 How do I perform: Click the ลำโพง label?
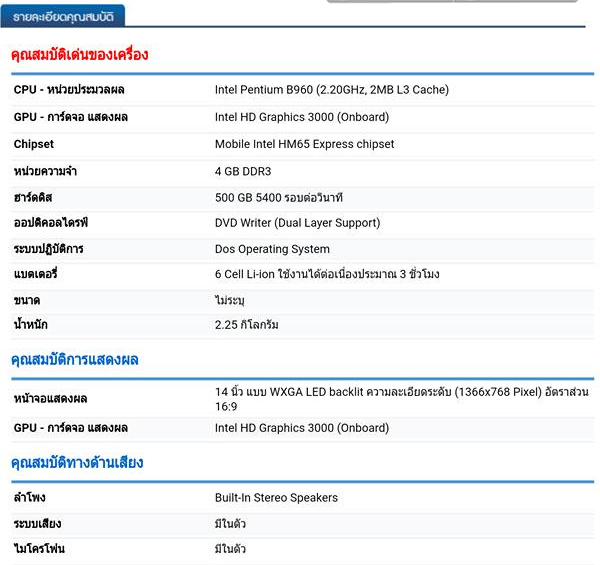(29, 497)
